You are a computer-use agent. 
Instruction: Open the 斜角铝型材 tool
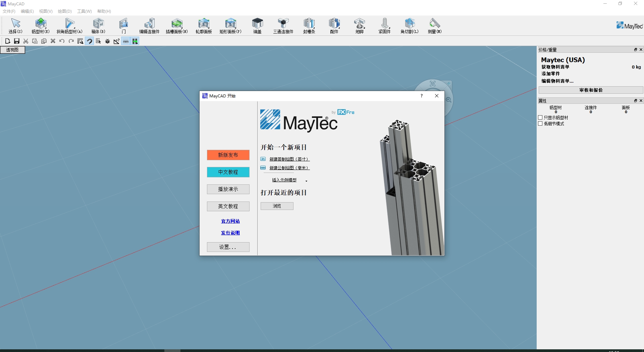tap(69, 26)
